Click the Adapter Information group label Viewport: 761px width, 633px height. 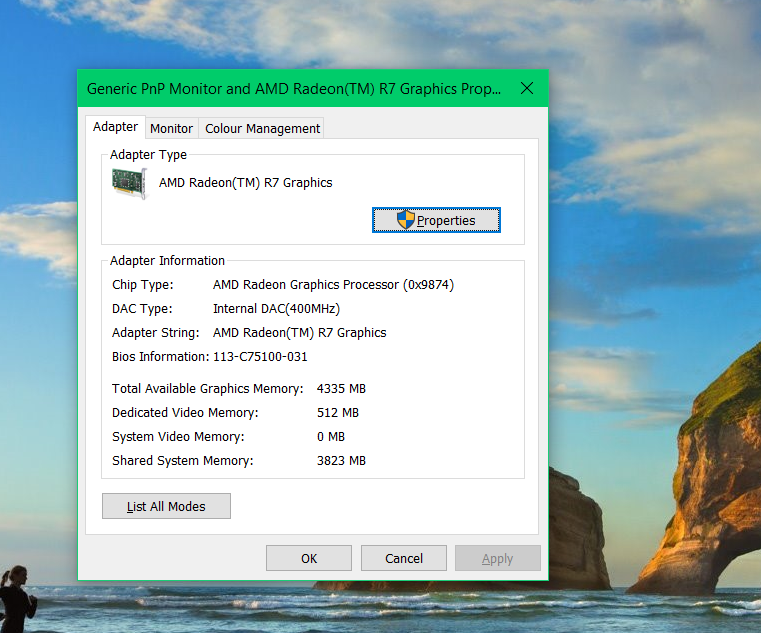click(167, 261)
